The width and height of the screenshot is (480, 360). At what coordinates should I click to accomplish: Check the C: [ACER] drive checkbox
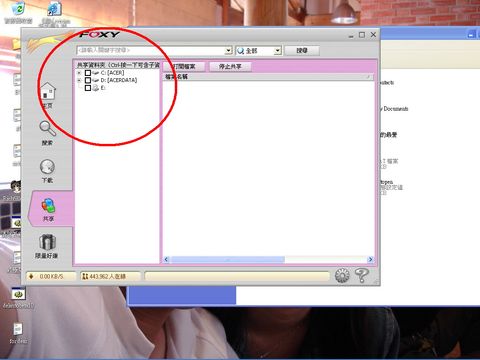pyautogui.click(x=88, y=73)
